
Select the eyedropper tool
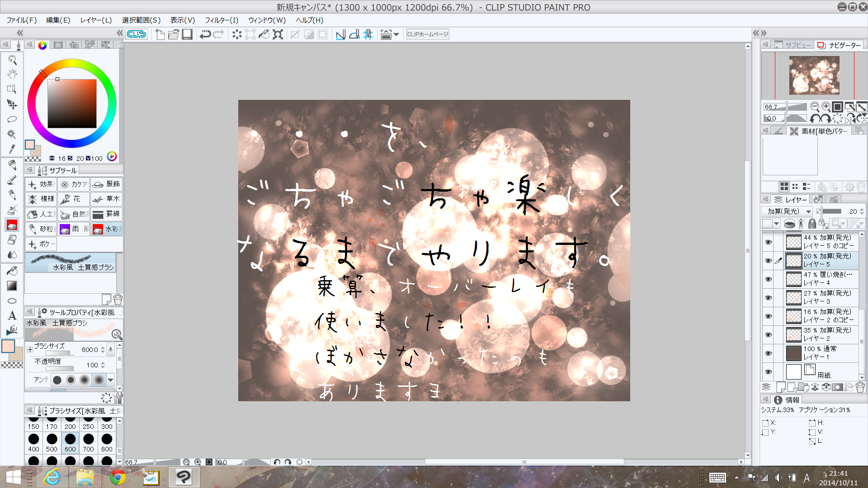tap(12, 149)
